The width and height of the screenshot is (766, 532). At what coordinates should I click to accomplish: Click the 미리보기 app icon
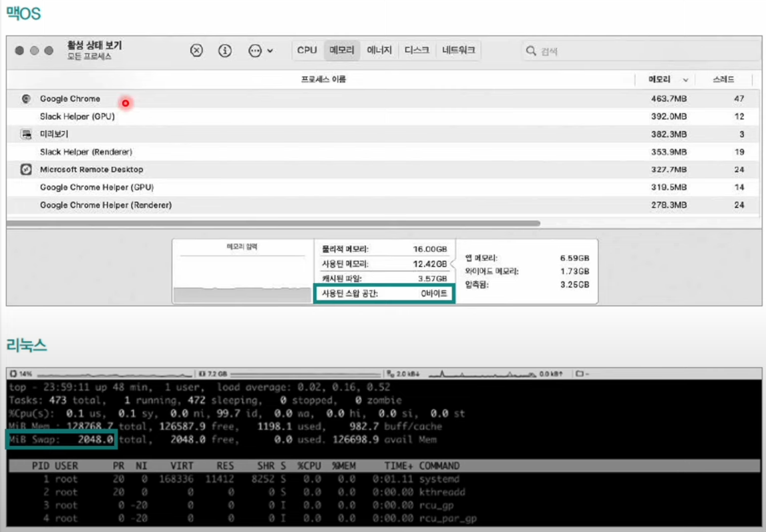pos(27,134)
